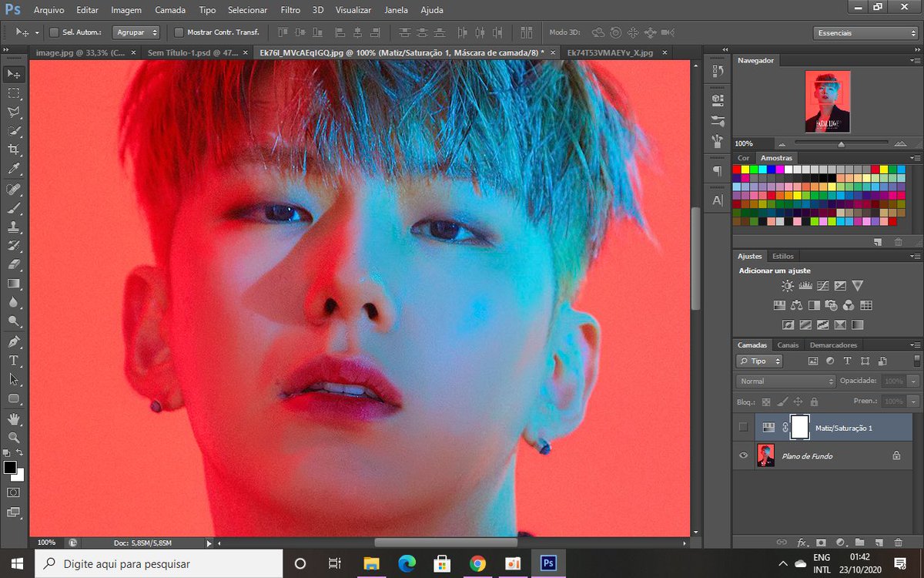Add a Photo Filter adjustment

(831, 305)
